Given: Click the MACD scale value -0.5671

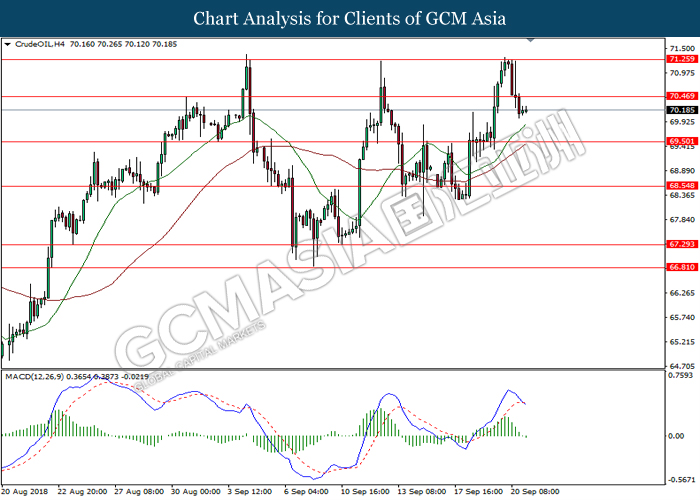Looking at the screenshot, I should click(682, 480).
